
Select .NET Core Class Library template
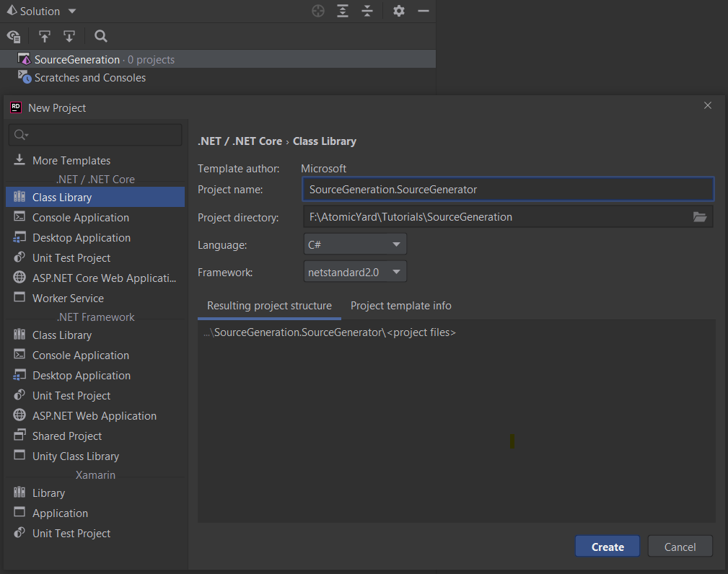click(95, 197)
